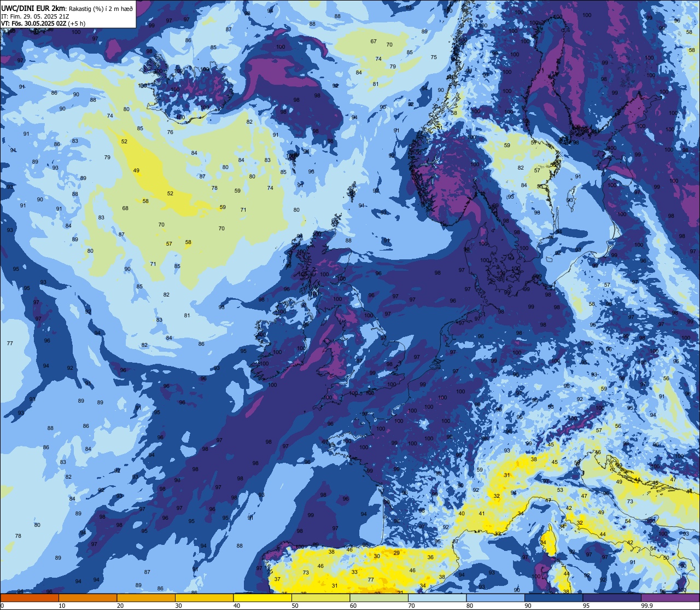Click the legend swatch between 0 and 10
This screenshot has width=700, height=610.
(x=30, y=597)
